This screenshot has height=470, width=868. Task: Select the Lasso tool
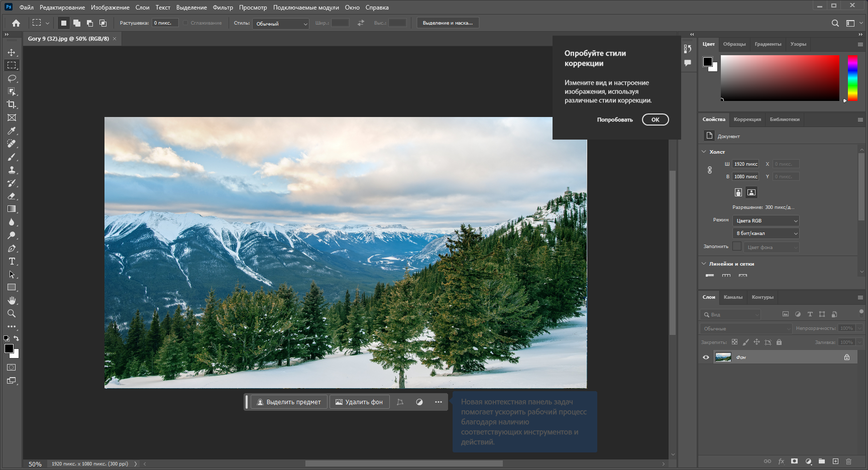click(12, 78)
